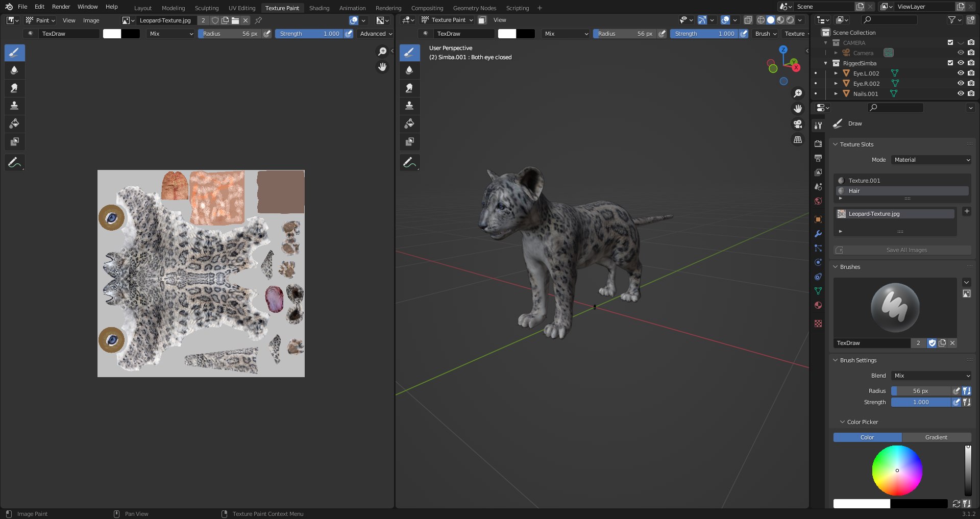Select the Annotate tool in image editor toolbar
980x519 pixels.
tap(14, 163)
